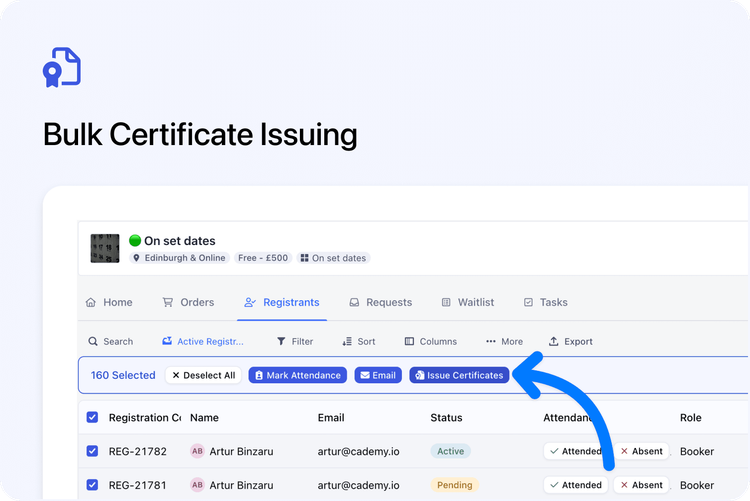Image resolution: width=750 pixels, height=501 pixels.
Task: Click the Search toolbar item
Action: pos(110,342)
